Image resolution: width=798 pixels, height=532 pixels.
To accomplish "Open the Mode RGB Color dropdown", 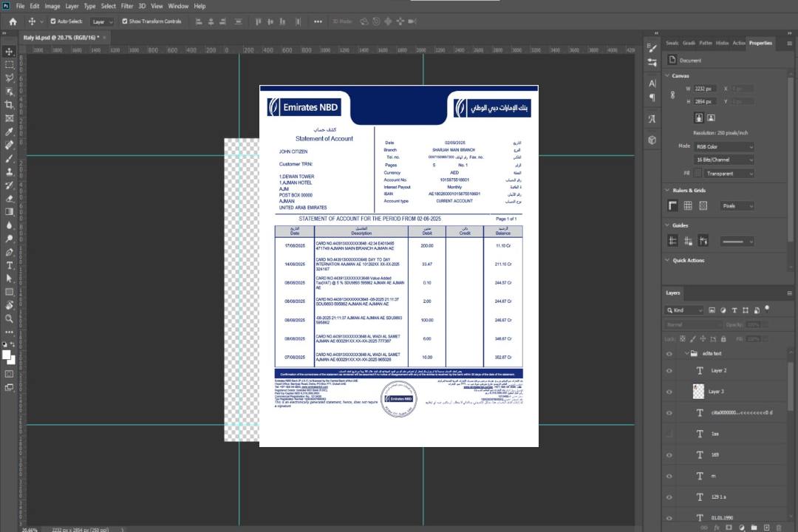I will point(723,146).
